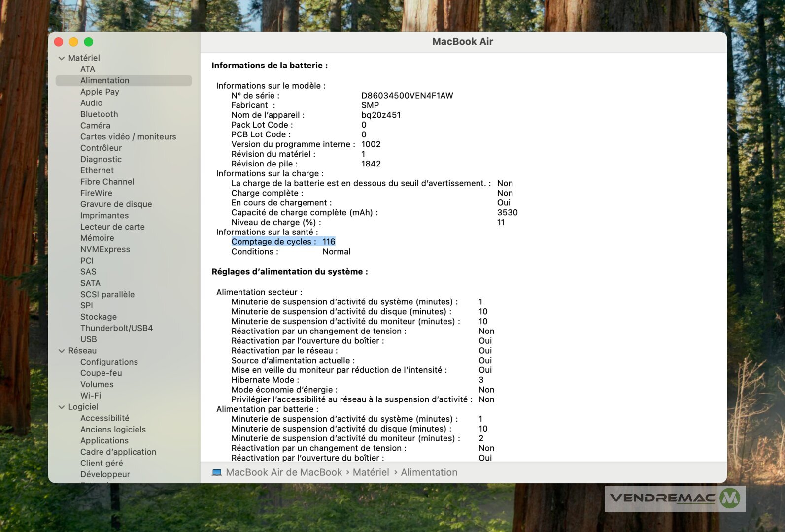Select Cartes vidéo / moniteurs entry

pos(128,137)
